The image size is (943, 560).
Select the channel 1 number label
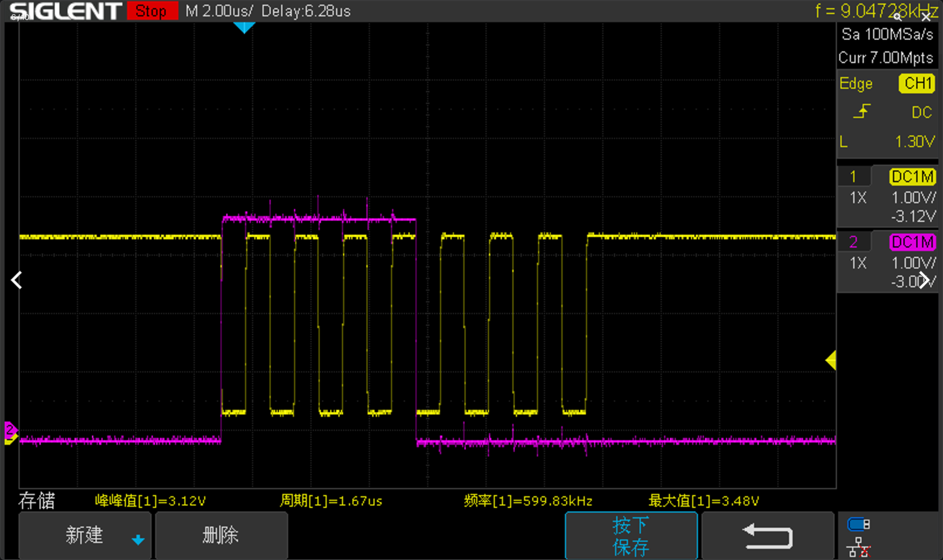pyautogui.click(x=853, y=177)
